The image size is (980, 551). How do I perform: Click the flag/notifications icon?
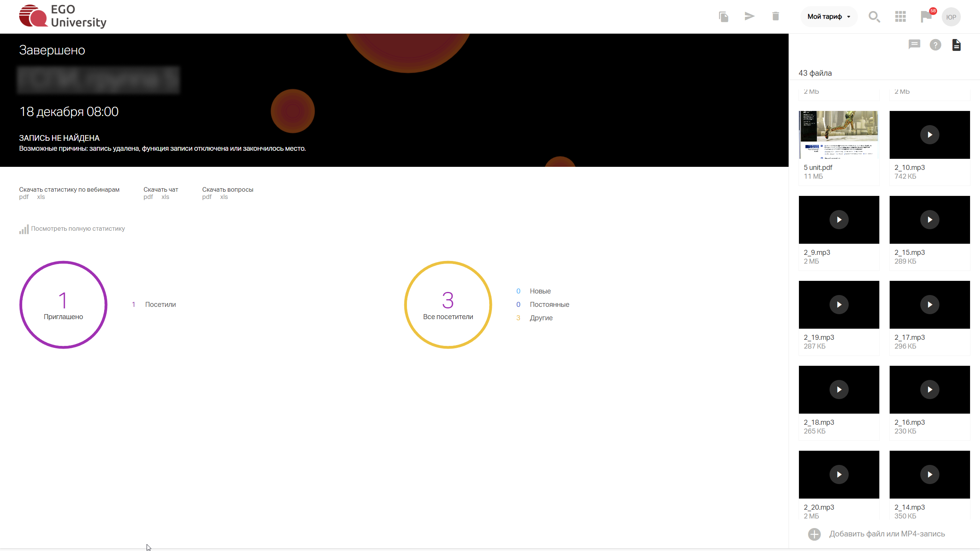click(x=926, y=17)
